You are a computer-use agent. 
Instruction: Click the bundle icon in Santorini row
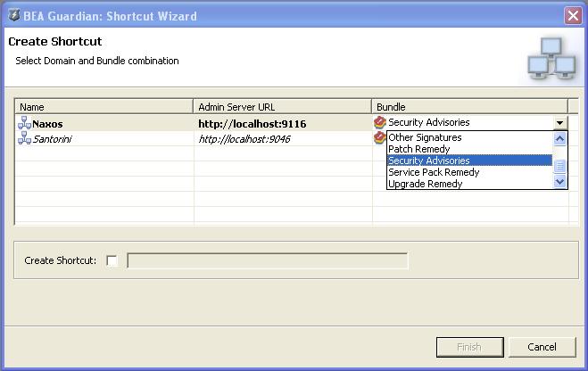(379, 137)
